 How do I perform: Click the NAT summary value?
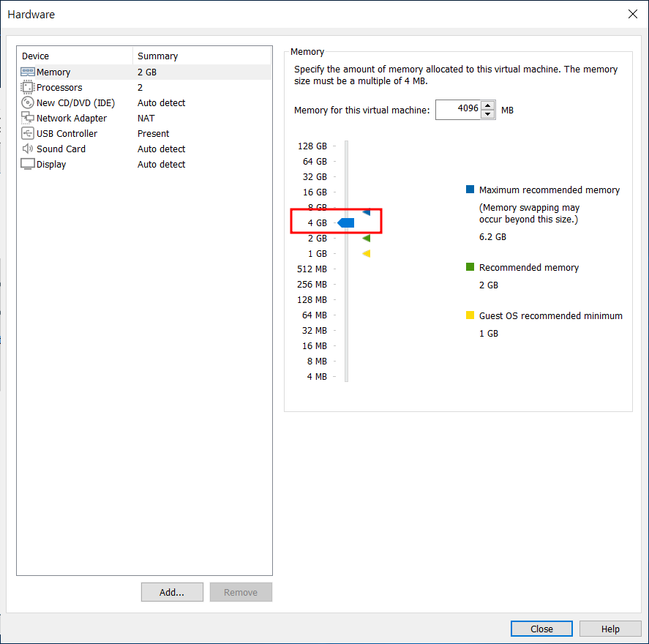[146, 118]
